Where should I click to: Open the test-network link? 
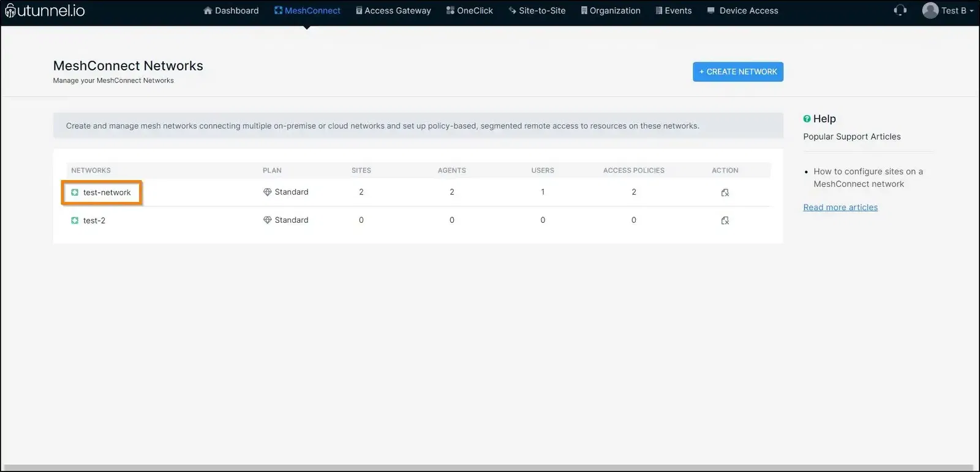[107, 192]
